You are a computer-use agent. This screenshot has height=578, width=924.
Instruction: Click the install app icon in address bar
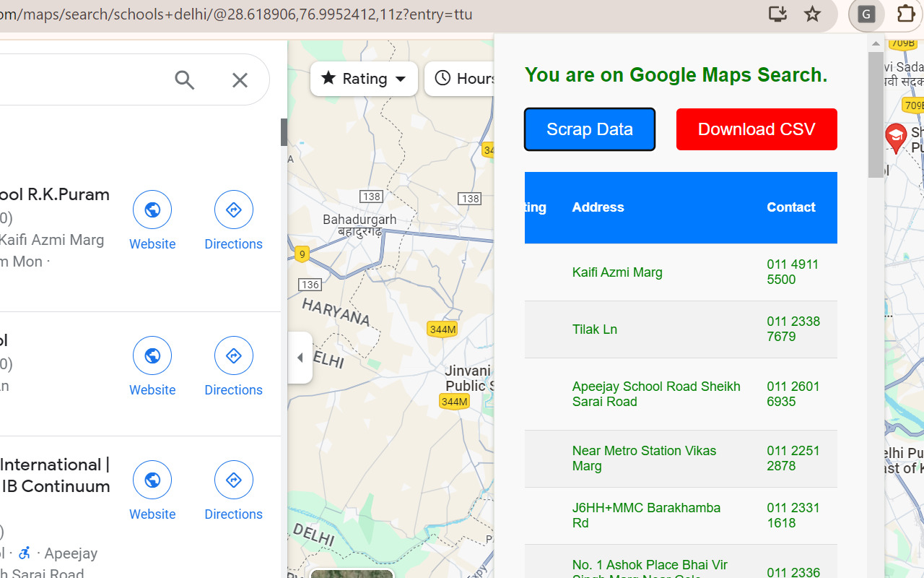[777, 14]
